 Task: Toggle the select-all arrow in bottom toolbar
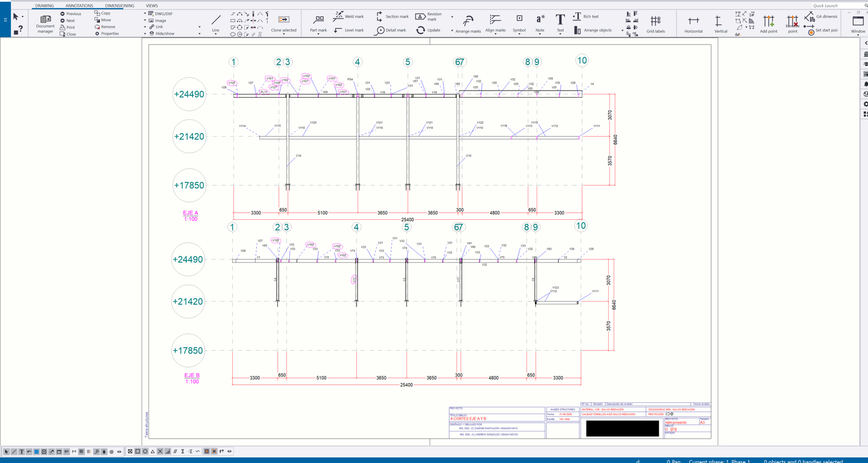pos(7,452)
